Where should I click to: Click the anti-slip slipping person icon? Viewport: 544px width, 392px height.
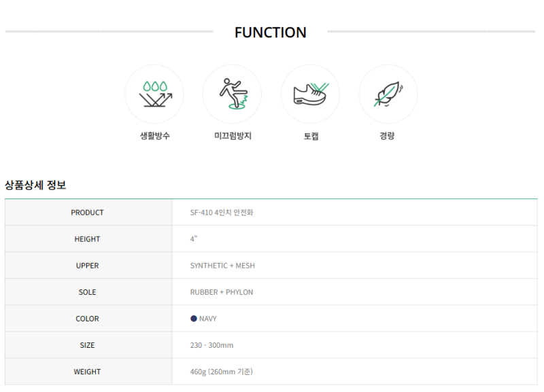click(x=232, y=94)
